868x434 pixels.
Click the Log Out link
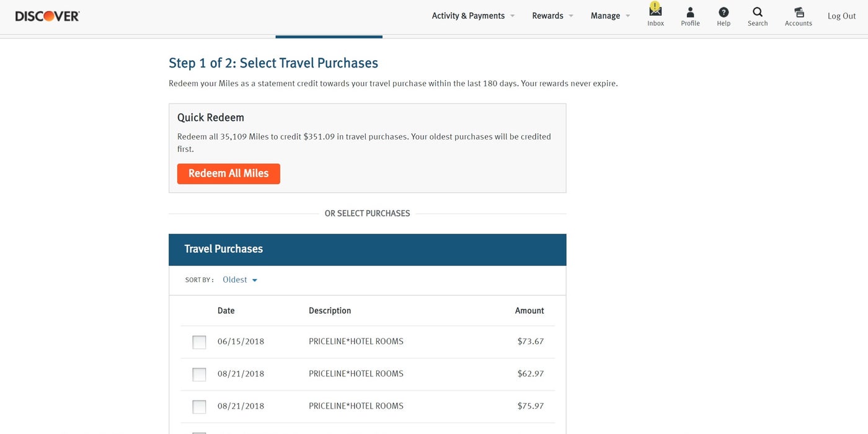(841, 15)
